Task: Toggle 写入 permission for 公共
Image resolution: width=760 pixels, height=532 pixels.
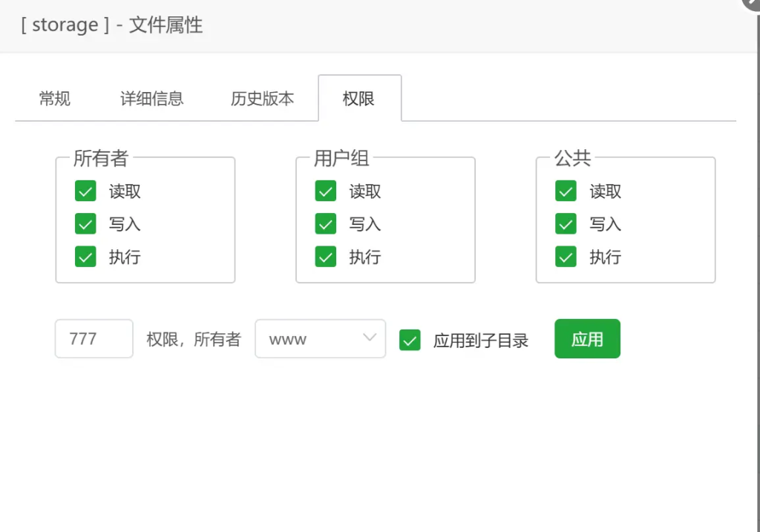Action: tap(566, 224)
